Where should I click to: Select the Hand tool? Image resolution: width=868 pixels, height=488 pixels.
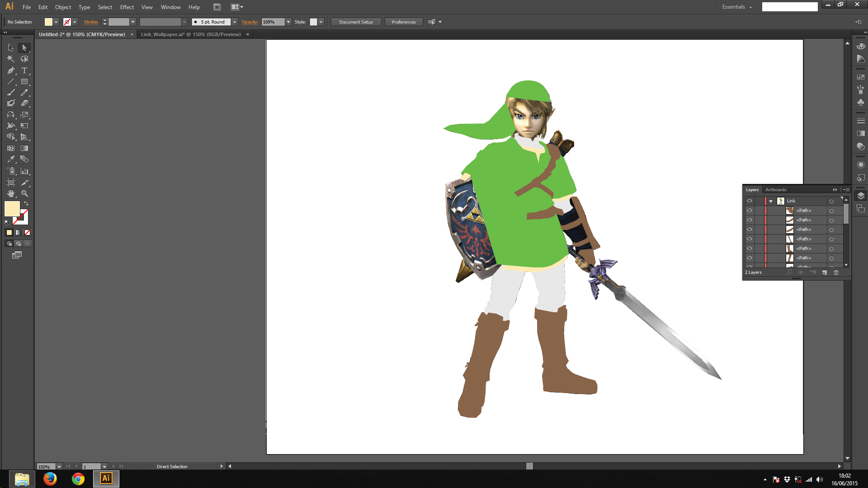(x=11, y=193)
